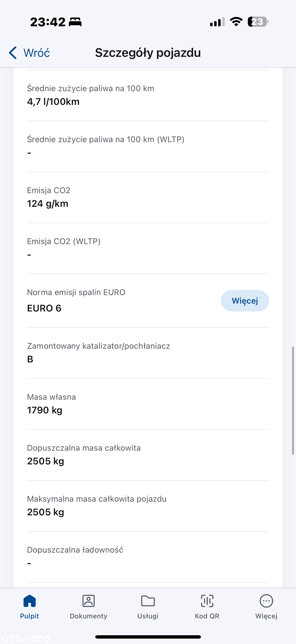Select the Masa własna 1790 kg row
Viewport: 296px width, 644px height.
pos(148,404)
